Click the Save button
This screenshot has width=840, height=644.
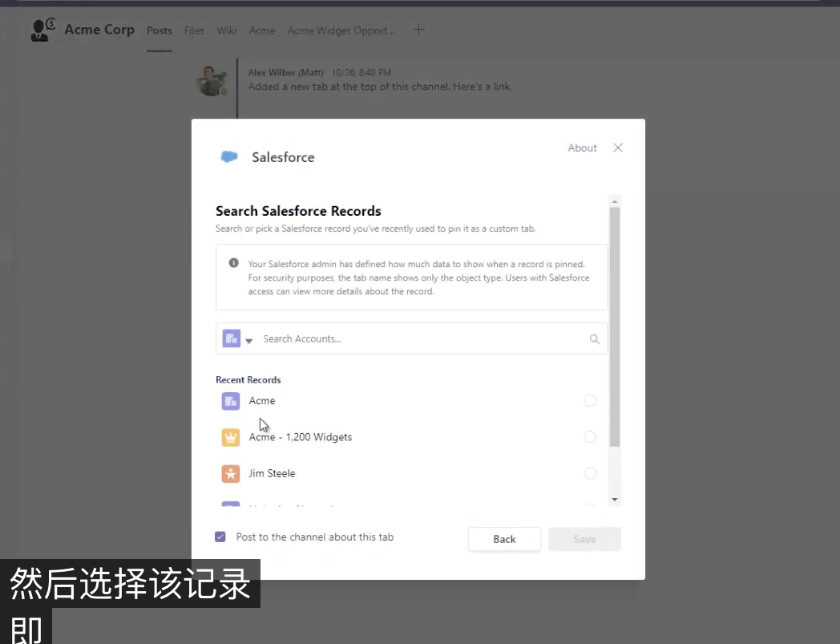tap(584, 539)
